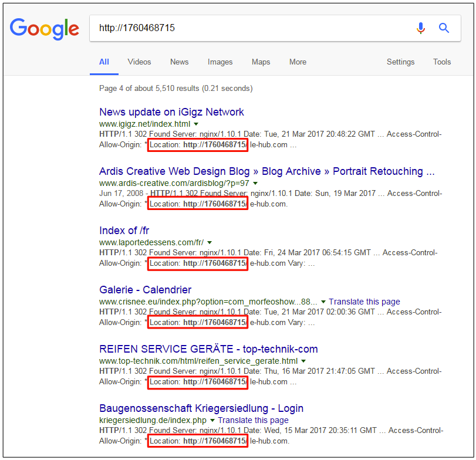This screenshot has height=460, width=476.
Task: Switch to the News tab
Action: point(179,62)
